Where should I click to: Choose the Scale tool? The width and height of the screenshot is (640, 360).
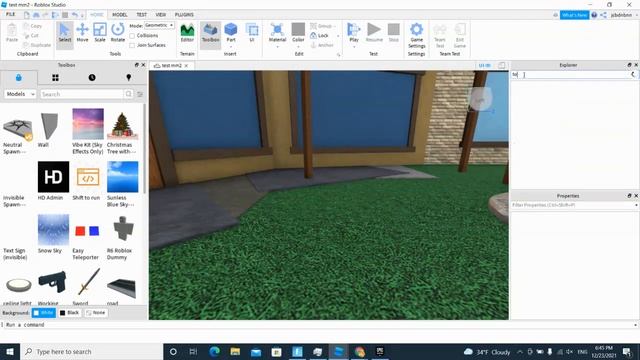point(100,33)
